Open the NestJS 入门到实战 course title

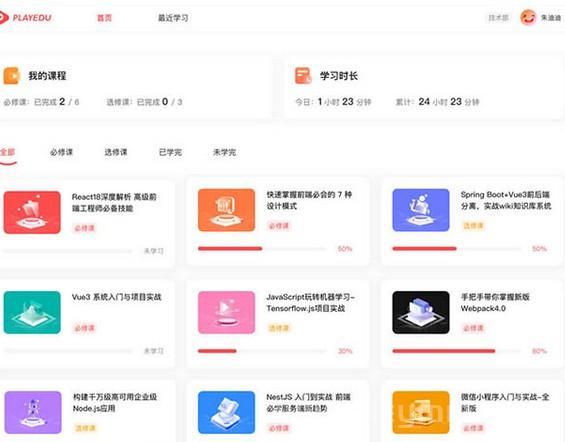(308, 402)
